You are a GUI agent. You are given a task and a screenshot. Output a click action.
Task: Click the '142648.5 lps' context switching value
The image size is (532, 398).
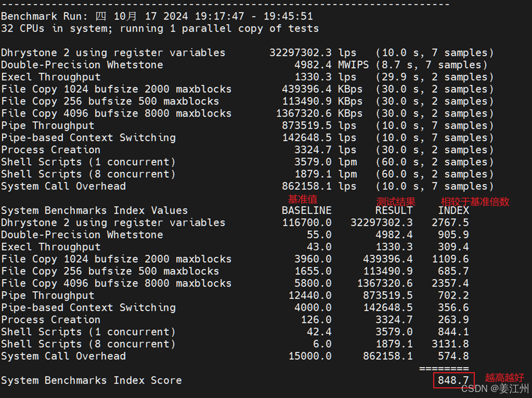[x=319, y=138]
